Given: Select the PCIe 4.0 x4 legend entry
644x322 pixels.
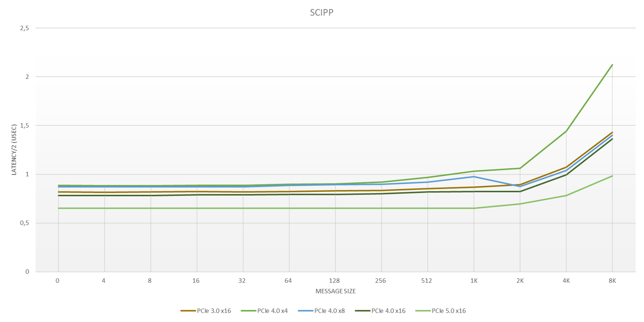Looking at the screenshot, I should [x=264, y=311].
